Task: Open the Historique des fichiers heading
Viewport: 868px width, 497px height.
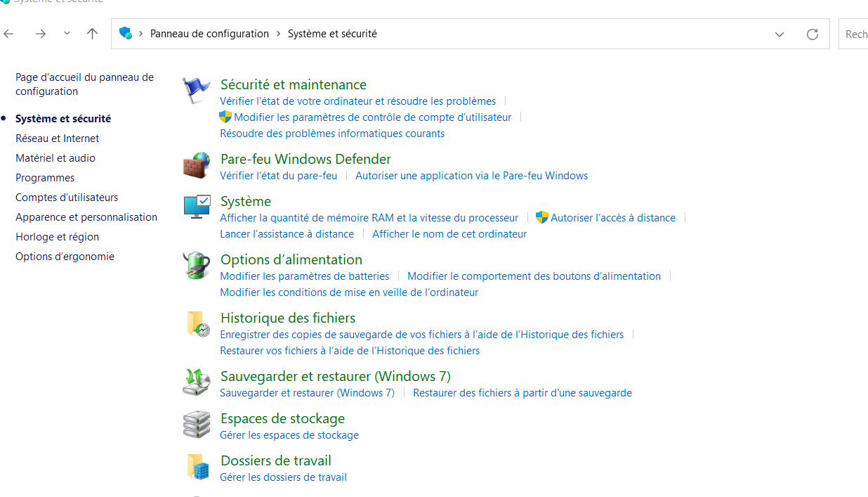Action: pos(288,318)
